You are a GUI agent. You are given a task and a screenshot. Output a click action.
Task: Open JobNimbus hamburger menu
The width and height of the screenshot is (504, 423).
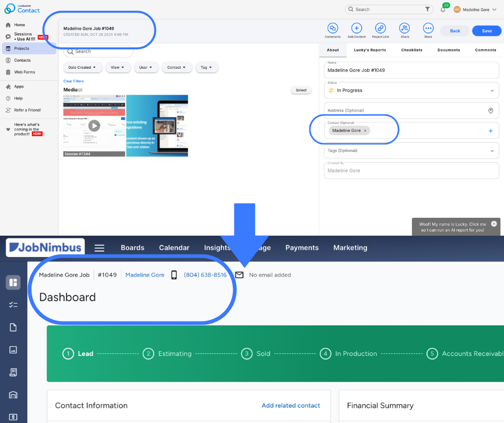(x=99, y=248)
